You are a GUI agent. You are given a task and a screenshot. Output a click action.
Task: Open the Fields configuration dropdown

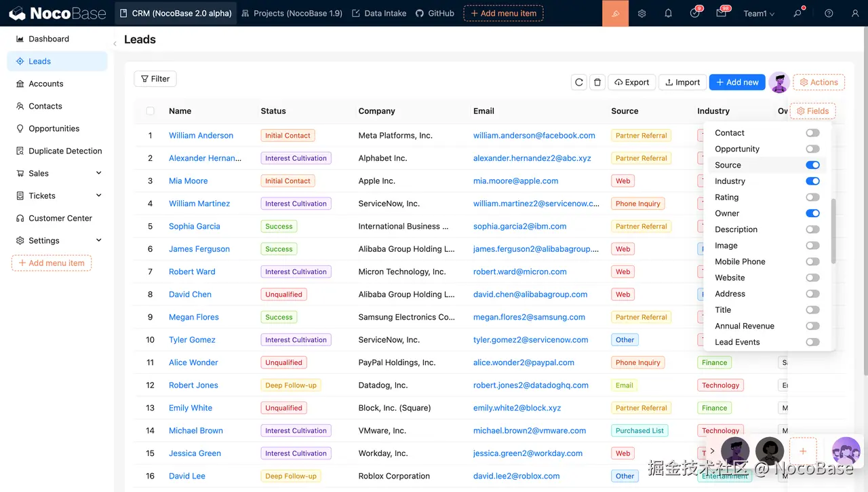pos(812,111)
